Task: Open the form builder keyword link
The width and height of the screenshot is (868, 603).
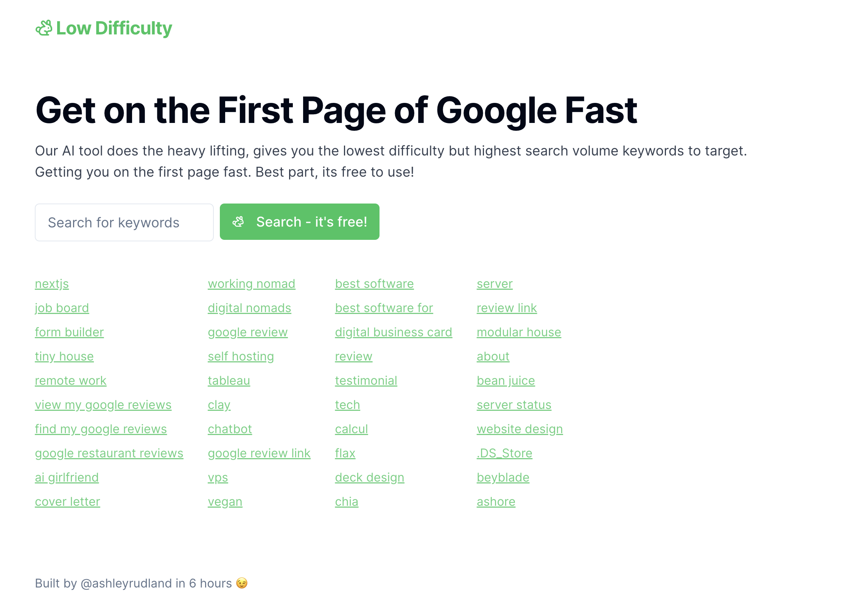Action: coord(69,333)
